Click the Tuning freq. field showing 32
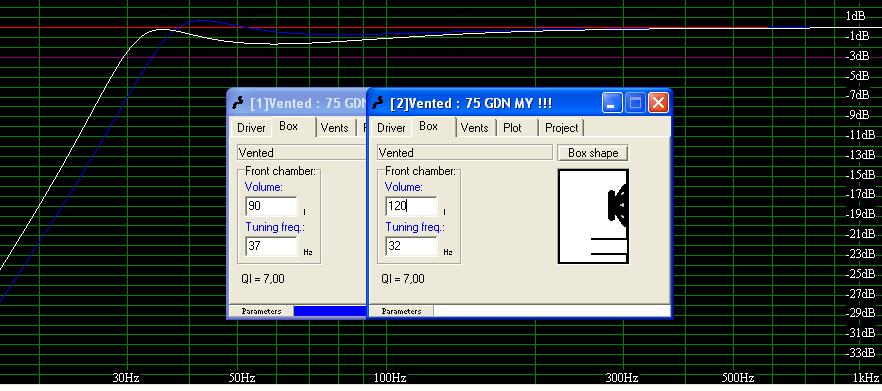Image resolution: width=882 pixels, height=391 pixels. tap(411, 246)
